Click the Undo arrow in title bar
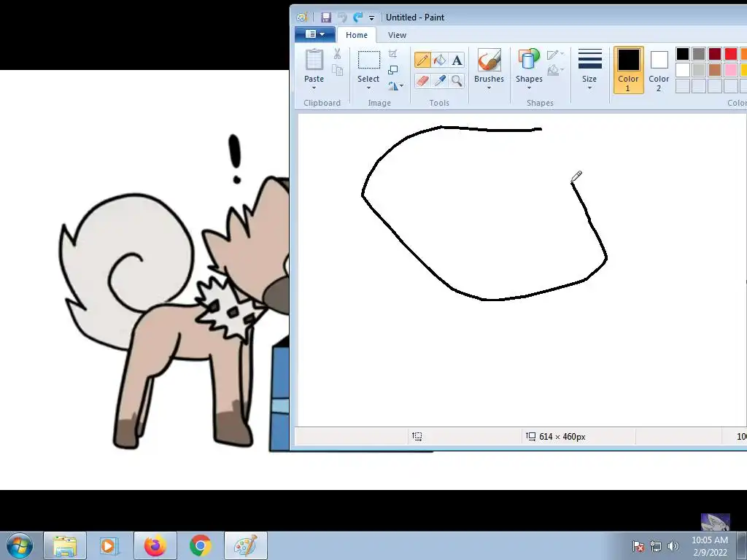The width and height of the screenshot is (747, 560). pos(341,17)
